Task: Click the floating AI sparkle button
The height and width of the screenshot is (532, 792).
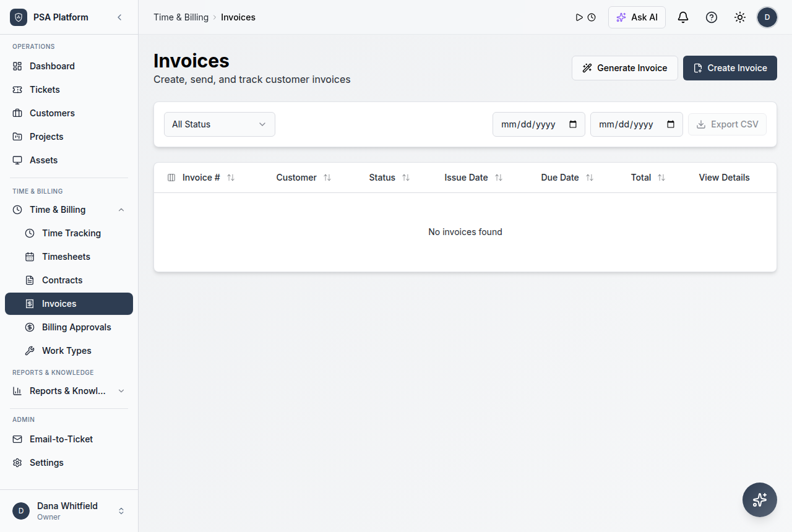Action: coord(760,500)
